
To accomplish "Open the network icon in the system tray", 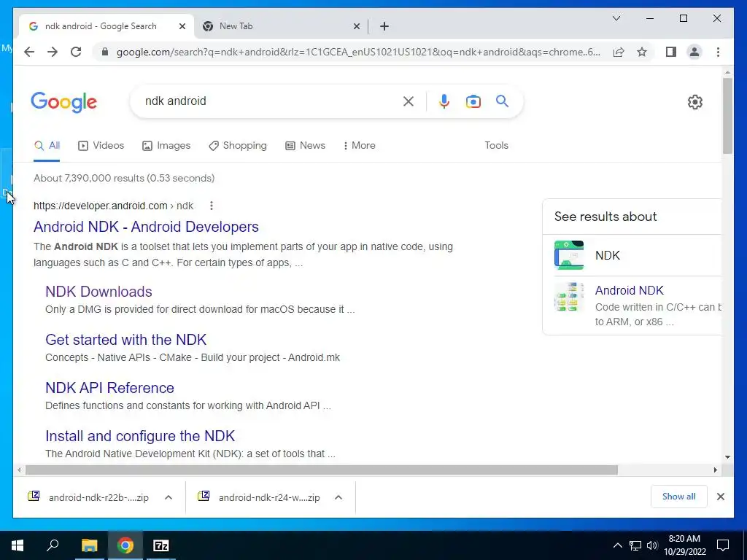I will [635, 545].
